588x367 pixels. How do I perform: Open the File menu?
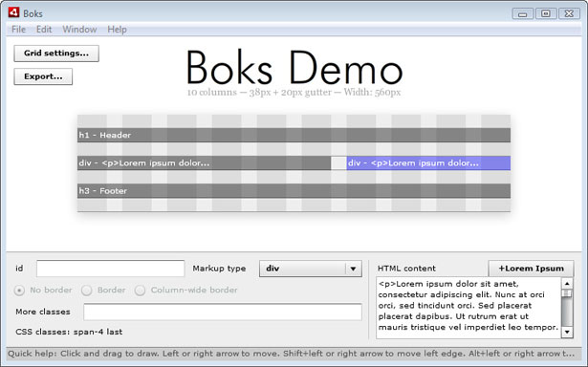click(x=18, y=30)
